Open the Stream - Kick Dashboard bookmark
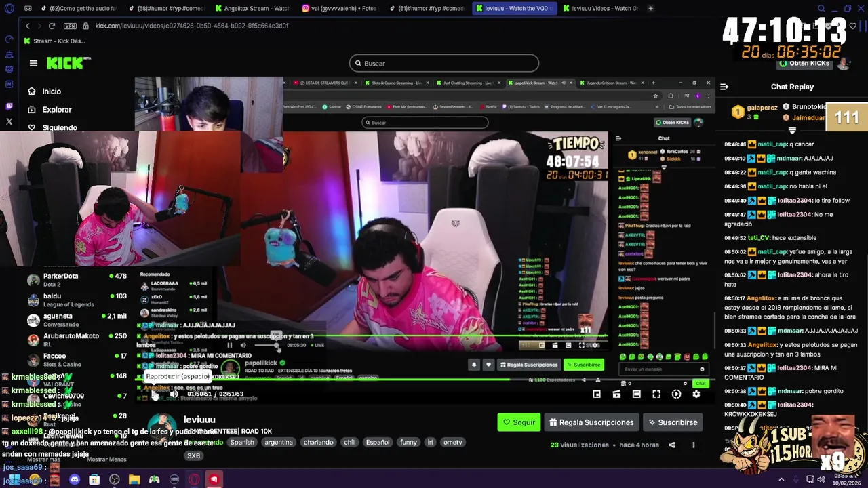Screen dimensions: 868x488 point(54,41)
